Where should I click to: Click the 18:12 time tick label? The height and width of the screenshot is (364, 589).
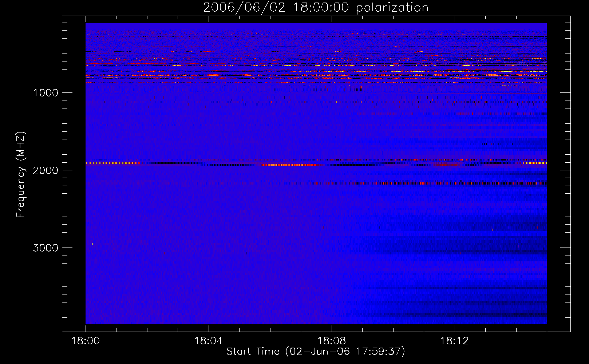pyautogui.click(x=455, y=341)
